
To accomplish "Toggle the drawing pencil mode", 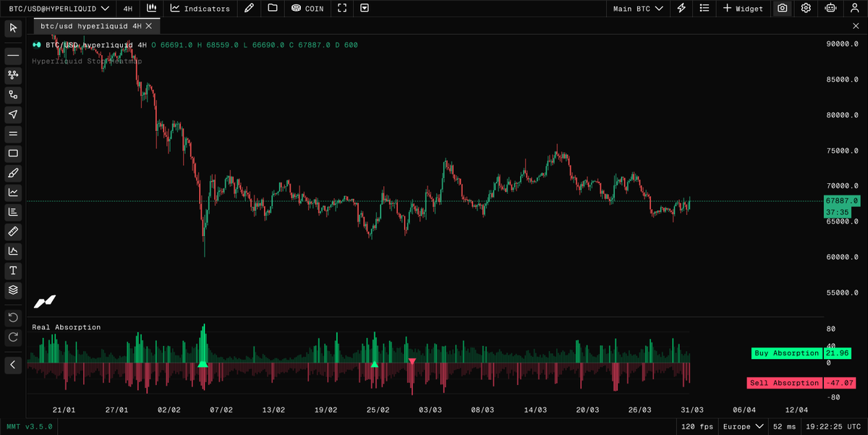I will tap(248, 8).
